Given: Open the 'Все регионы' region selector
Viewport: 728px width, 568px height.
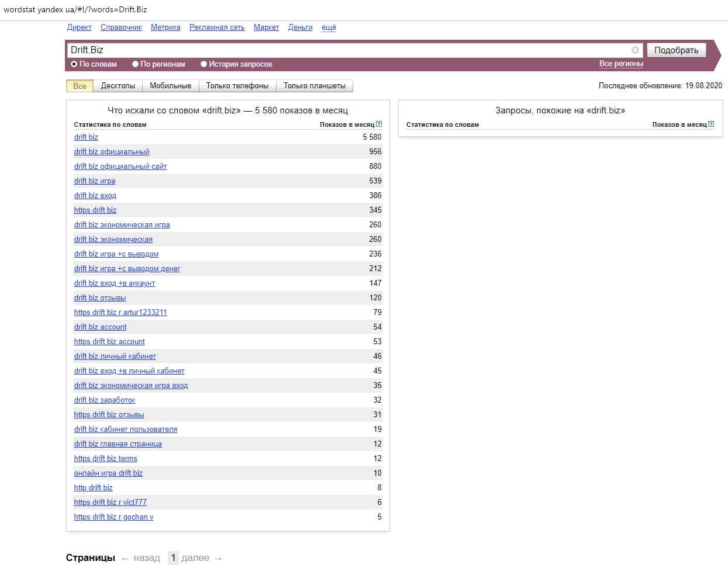Looking at the screenshot, I should (620, 64).
